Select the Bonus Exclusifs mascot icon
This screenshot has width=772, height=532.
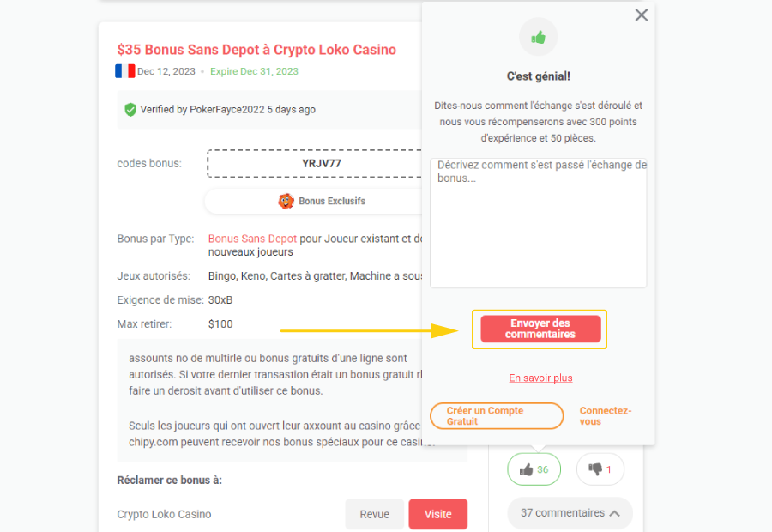tap(286, 201)
